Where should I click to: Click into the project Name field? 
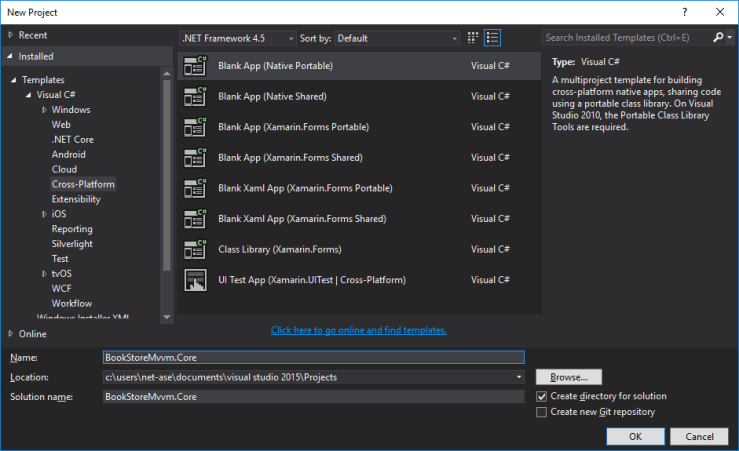coord(313,357)
